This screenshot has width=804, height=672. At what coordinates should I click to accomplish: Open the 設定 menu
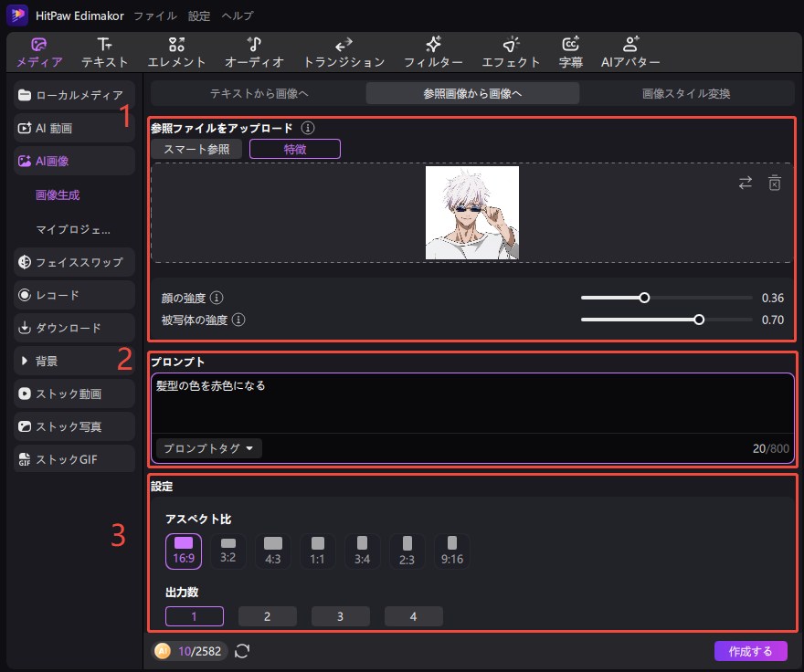(x=199, y=16)
